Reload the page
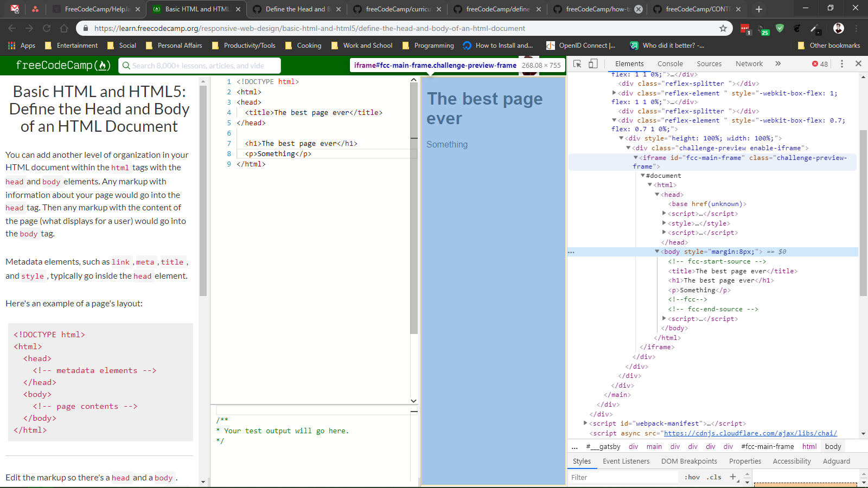This screenshot has height=488, width=868. pos(47,28)
